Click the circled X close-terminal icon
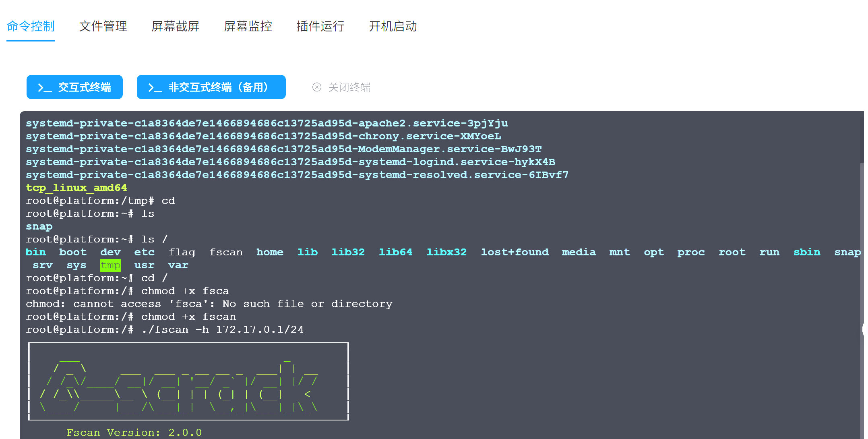The width and height of the screenshot is (868, 439). [317, 87]
